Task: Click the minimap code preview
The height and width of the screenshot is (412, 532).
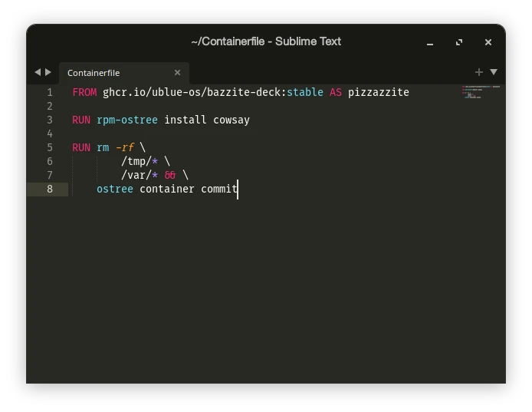Action: pyautogui.click(x=481, y=92)
